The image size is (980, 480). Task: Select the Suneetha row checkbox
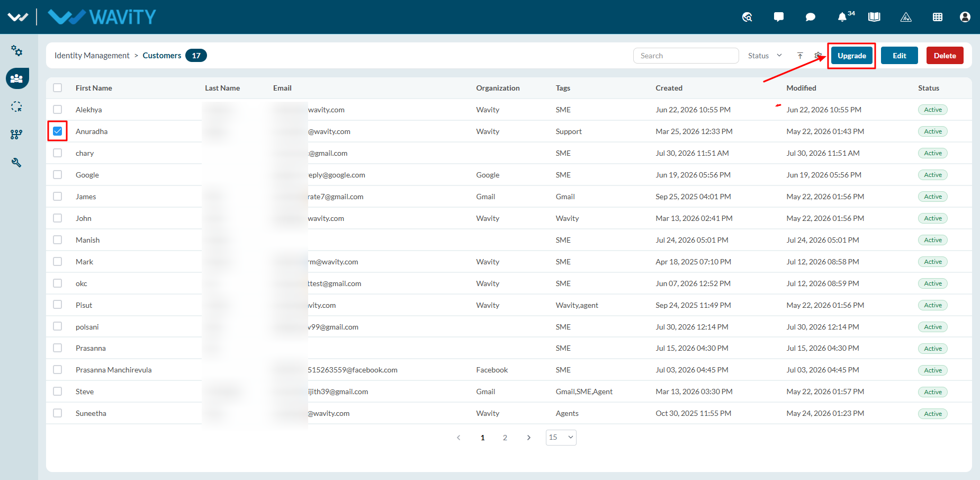tap(58, 413)
